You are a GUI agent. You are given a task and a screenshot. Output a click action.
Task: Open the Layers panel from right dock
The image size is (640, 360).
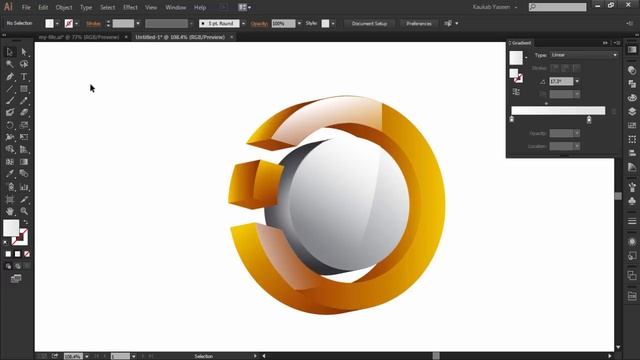coord(632,111)
